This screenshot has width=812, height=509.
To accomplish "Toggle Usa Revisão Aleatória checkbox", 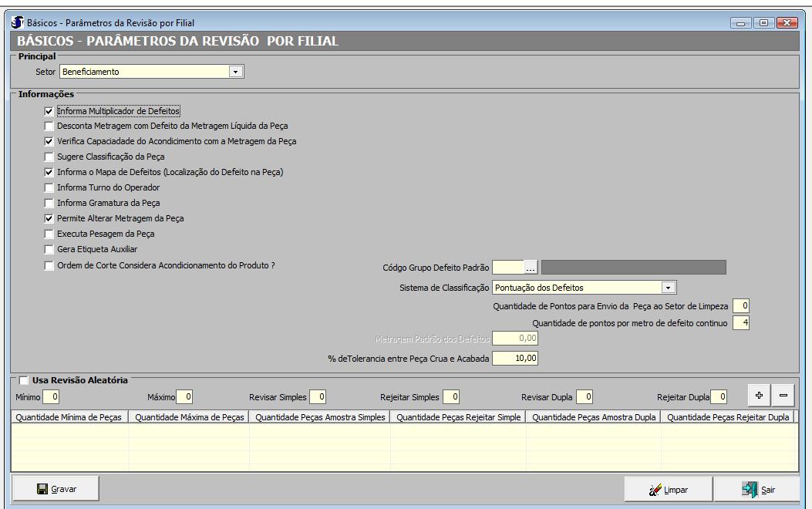I will [24, 380].
